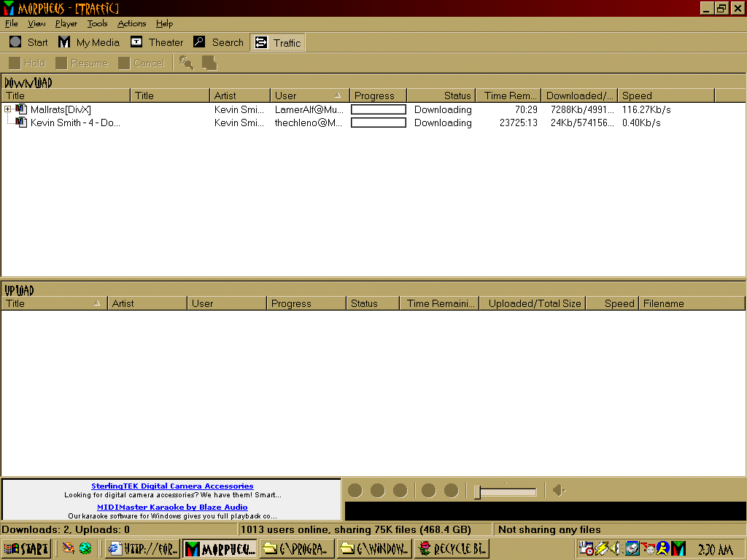Image resolution: width=747 pixels, height=560 pixels.
Task: Select the "Kevin Smith - 4 - Do..." download title
Action: click(75, 122)
